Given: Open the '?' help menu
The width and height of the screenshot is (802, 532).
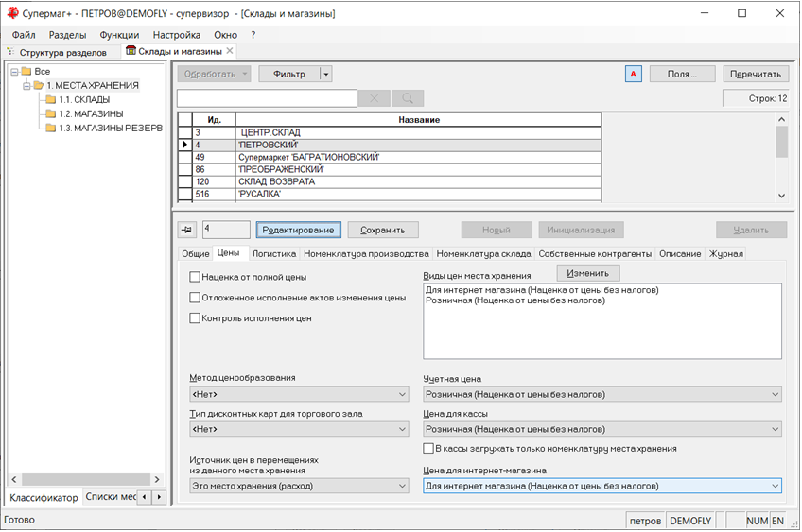Looking at the screenshot, I should [x=253, y=35].
